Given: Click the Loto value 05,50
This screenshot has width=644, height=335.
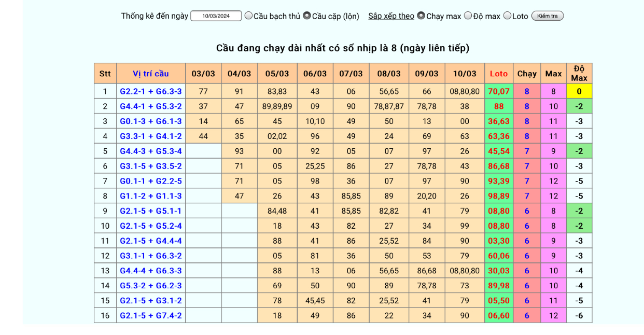Looking at the screenshot, I should click(499, 301).
